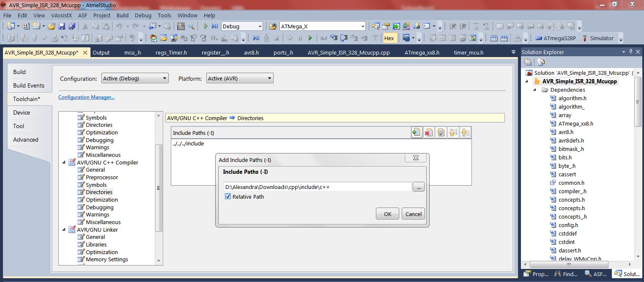Click the Save floppy disk icon
This screenshot has width=644, height=282.
click(62, 26)
